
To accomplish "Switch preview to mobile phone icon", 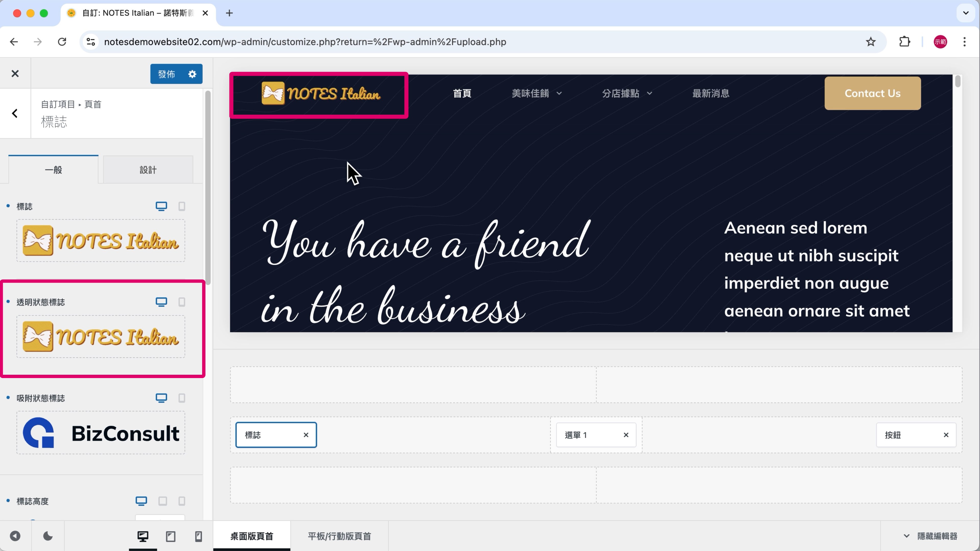I will [198, 536].
